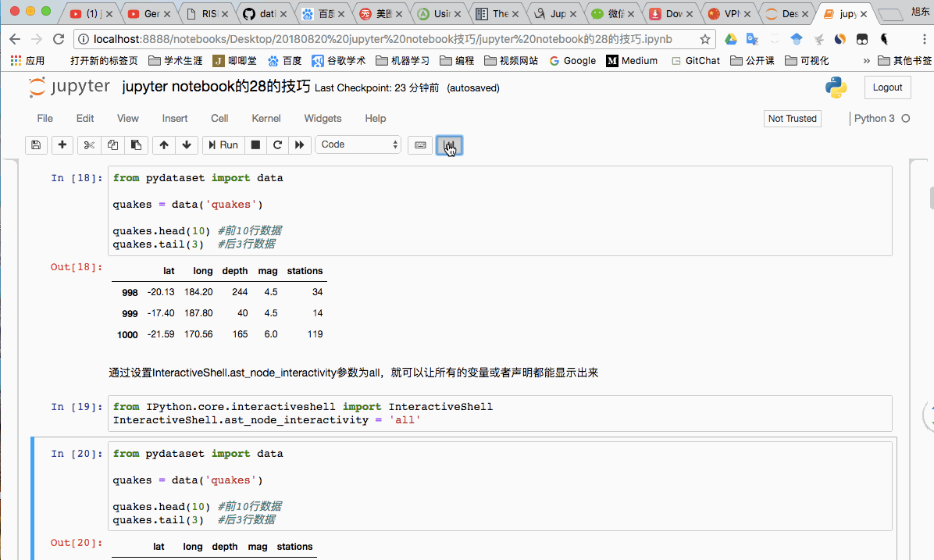
Task: Click the stations column header in Out[18]
Action: tap(305, 270)
